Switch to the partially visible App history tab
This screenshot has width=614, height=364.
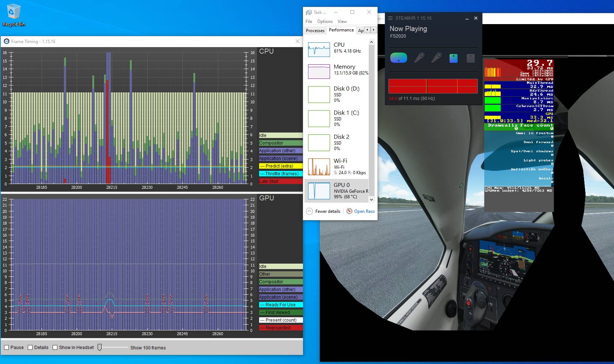click(360, 31)
